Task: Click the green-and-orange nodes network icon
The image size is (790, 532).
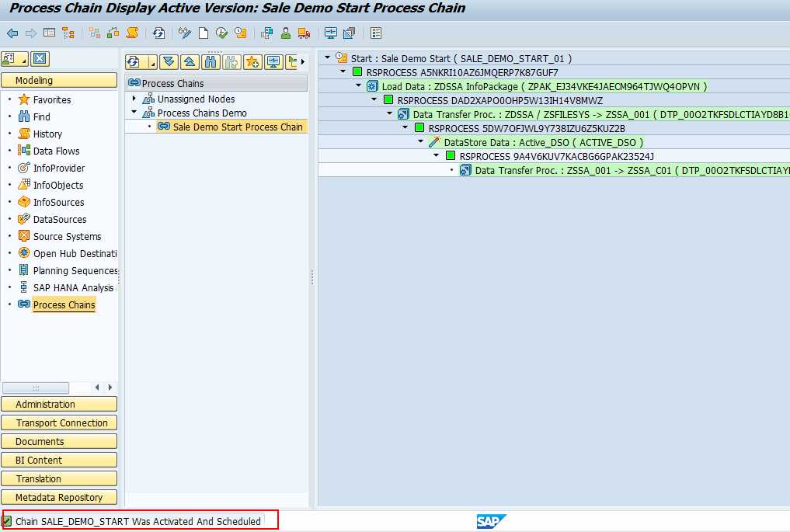Action: (95, 33)
